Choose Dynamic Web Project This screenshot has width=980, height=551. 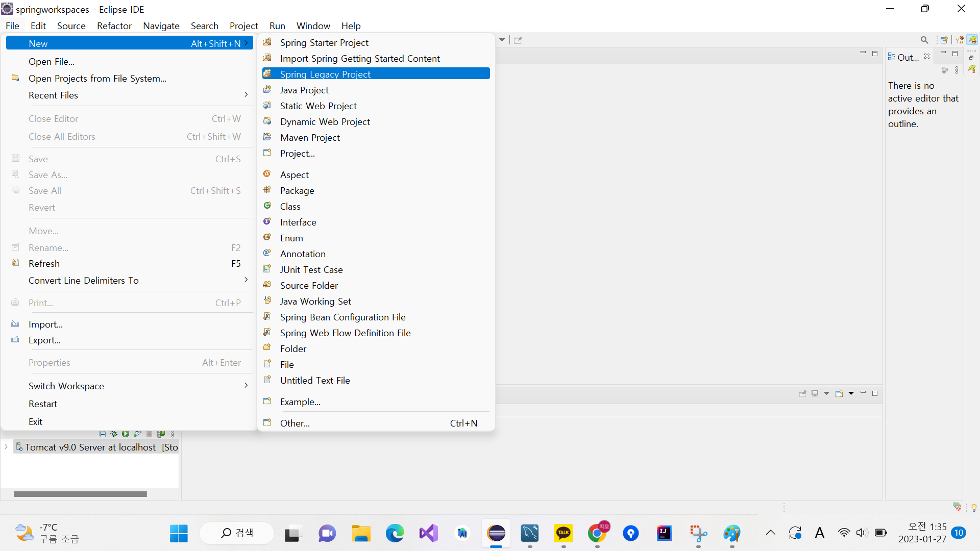[376, 121]
